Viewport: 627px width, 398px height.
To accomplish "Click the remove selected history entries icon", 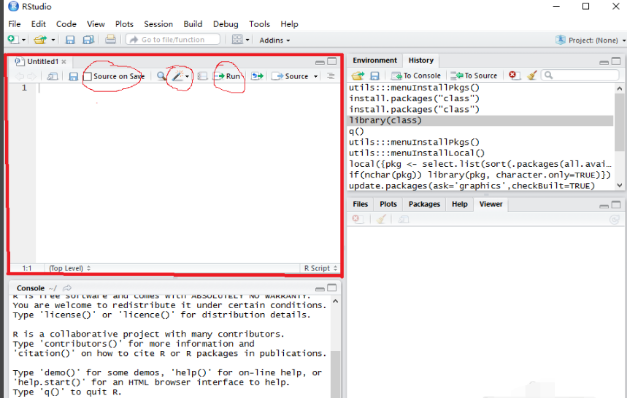I will pyautogui.click(x=514, y=75).
